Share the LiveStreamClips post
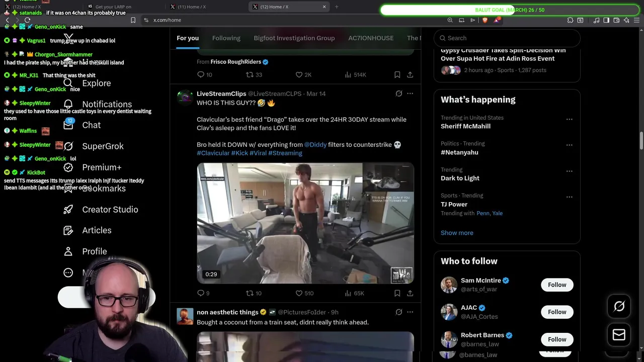The image size is (644, 362). [x=410, y=293]
